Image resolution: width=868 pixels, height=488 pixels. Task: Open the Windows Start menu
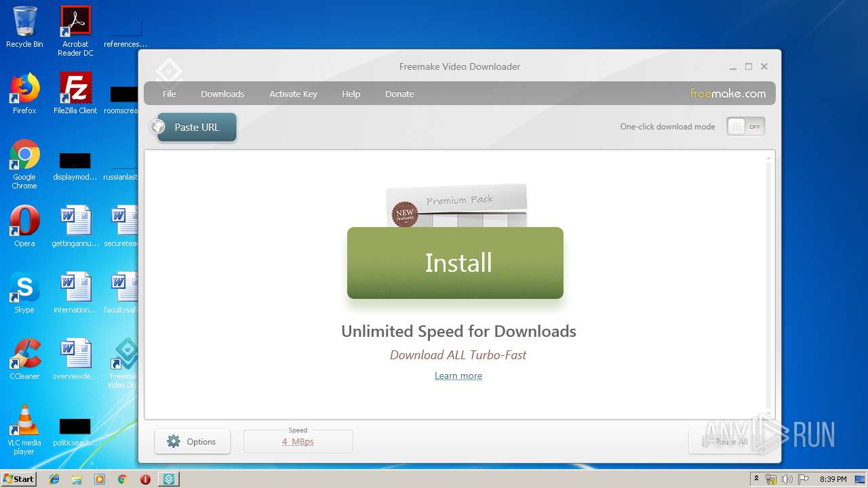point(18,479)
